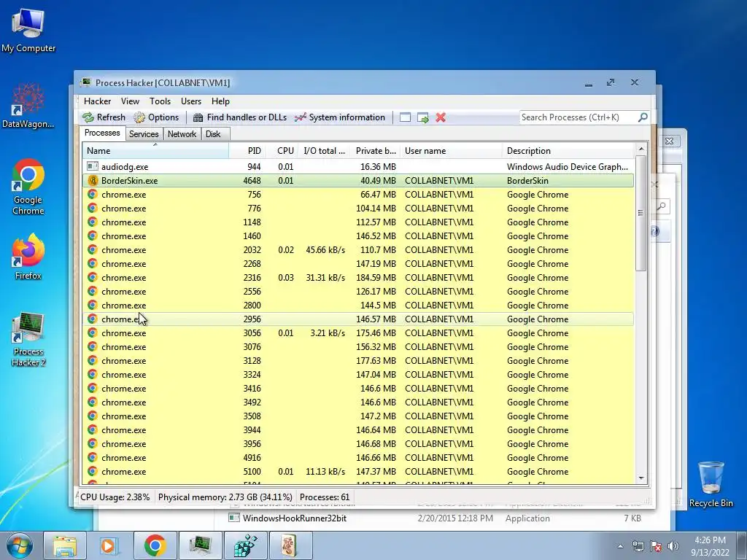
Task: Sort by the PID column header
Action: [247, 151]
